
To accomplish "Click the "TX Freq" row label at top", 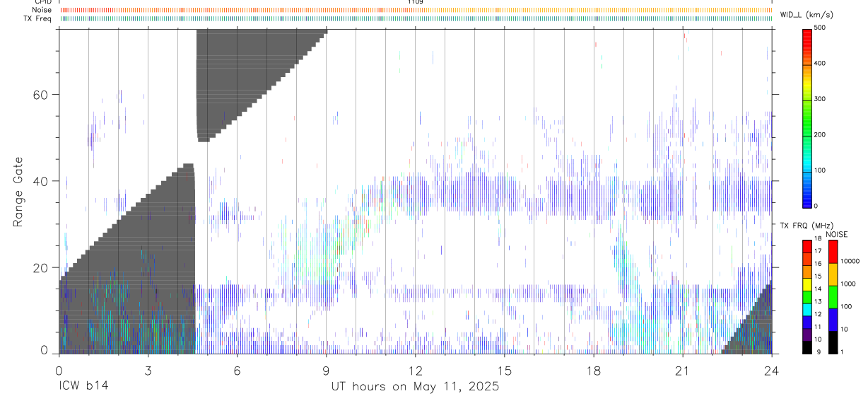I will pos(37,18).
